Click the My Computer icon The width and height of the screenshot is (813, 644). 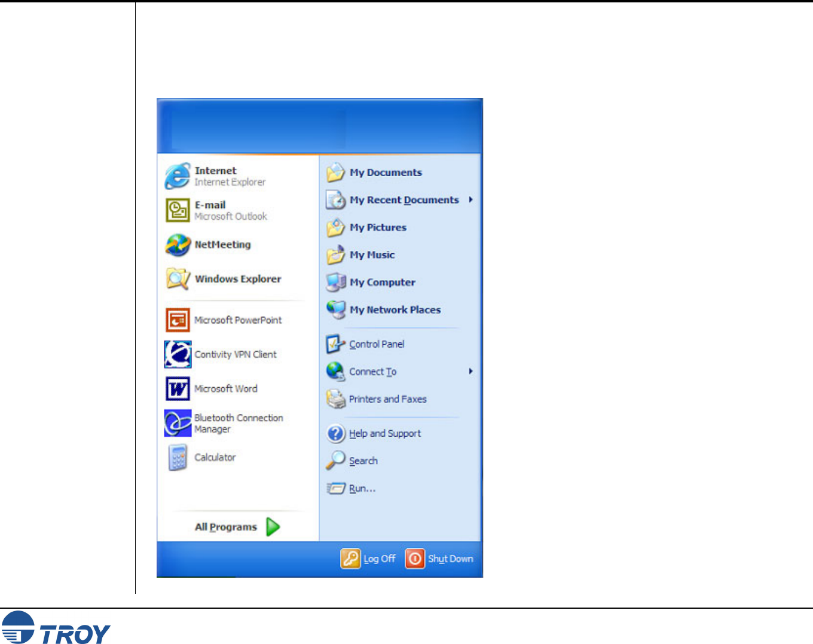pyautogui.click(x=336, y=282)
